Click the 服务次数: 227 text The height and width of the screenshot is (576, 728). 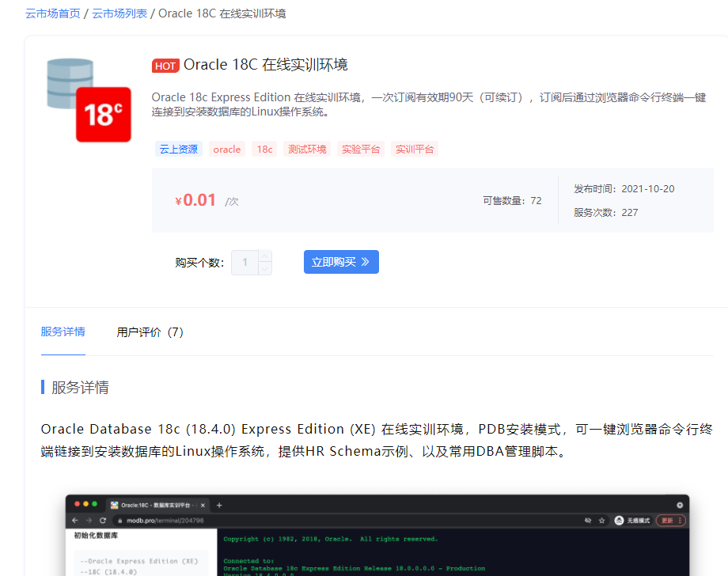[606, 213]
